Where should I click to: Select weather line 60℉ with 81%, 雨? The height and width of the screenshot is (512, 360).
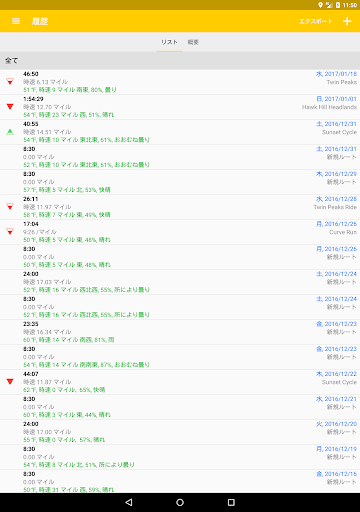coord(69,340)
